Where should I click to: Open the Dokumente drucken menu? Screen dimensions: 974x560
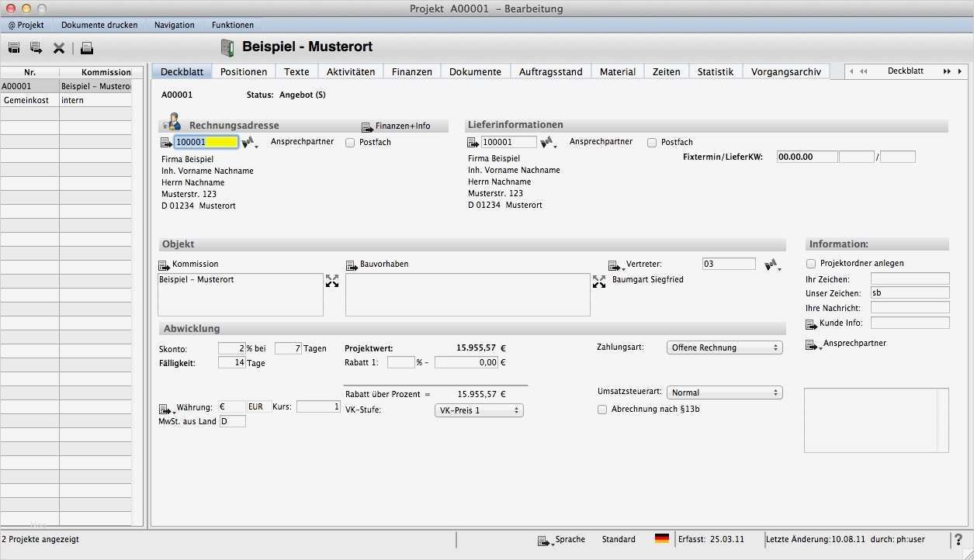click(99, 25)
